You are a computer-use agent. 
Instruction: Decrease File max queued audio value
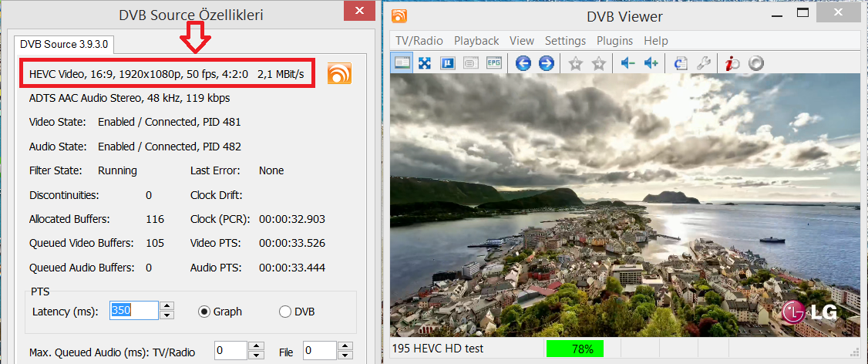pos(345,356)
